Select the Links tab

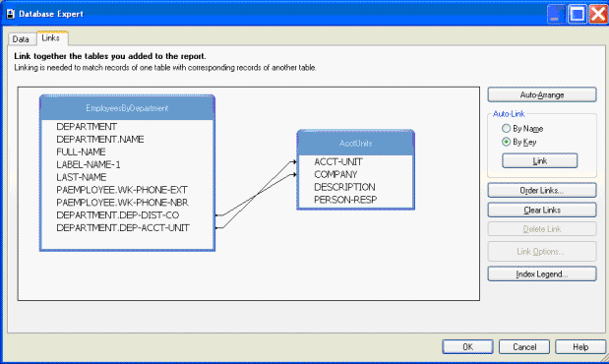pyautogui.click(x=51, y=37)
